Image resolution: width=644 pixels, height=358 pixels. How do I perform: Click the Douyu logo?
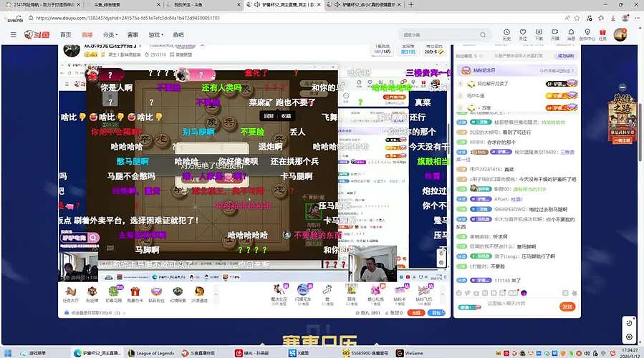tap(37, 35)
